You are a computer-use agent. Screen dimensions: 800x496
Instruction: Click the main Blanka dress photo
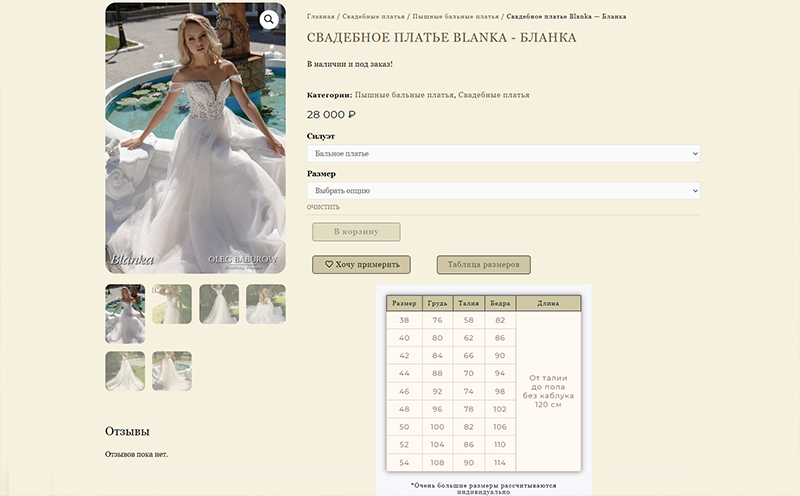[x=195, y=138]
